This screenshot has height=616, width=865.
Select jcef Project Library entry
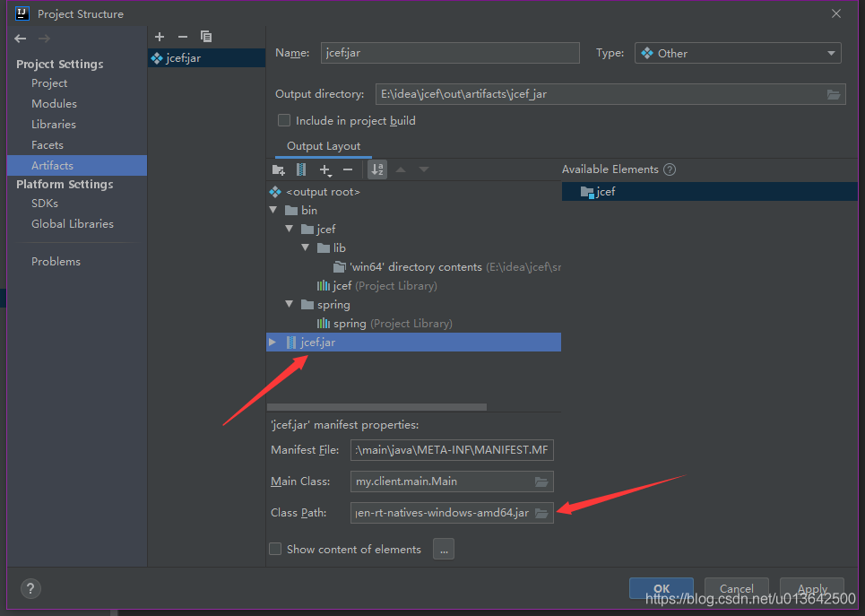(x=376, y=286)
